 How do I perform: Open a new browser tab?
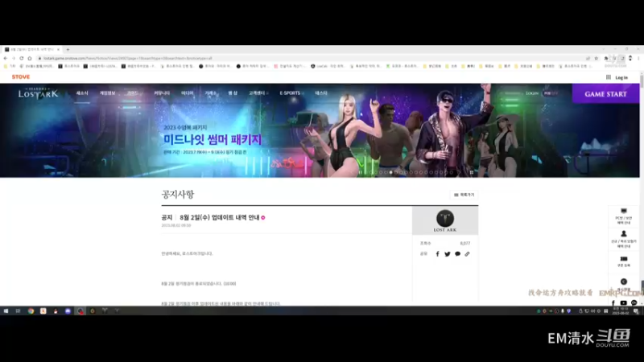(68, 49)
